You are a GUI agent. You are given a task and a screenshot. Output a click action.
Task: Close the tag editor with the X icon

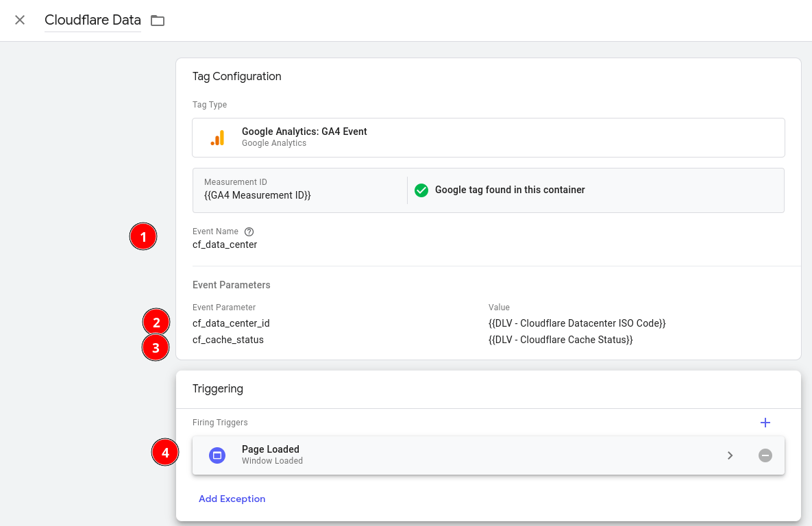tap(19, 20)
